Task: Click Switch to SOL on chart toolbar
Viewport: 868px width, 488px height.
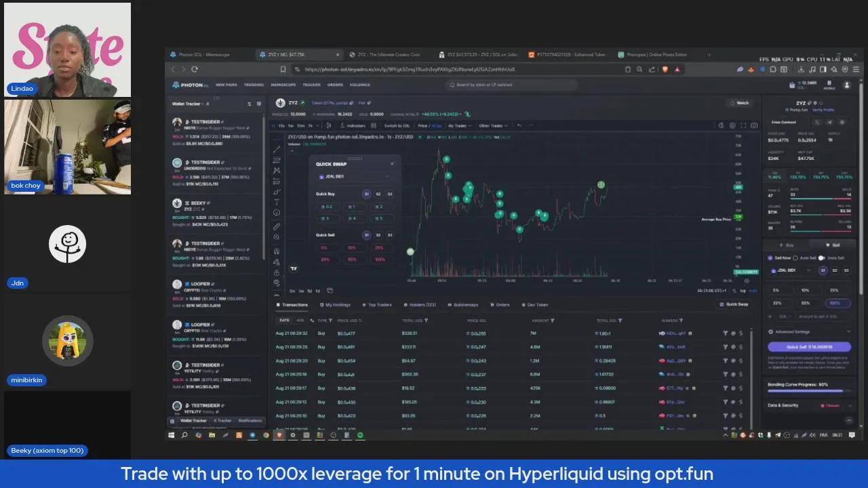Action: 397,125
